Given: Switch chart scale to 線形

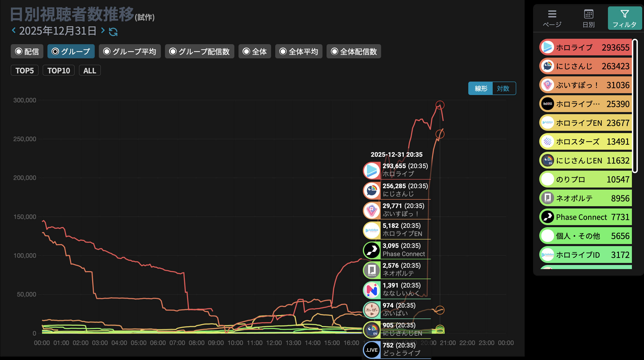Looking at the screenshot, I should [x=481, y=88].
